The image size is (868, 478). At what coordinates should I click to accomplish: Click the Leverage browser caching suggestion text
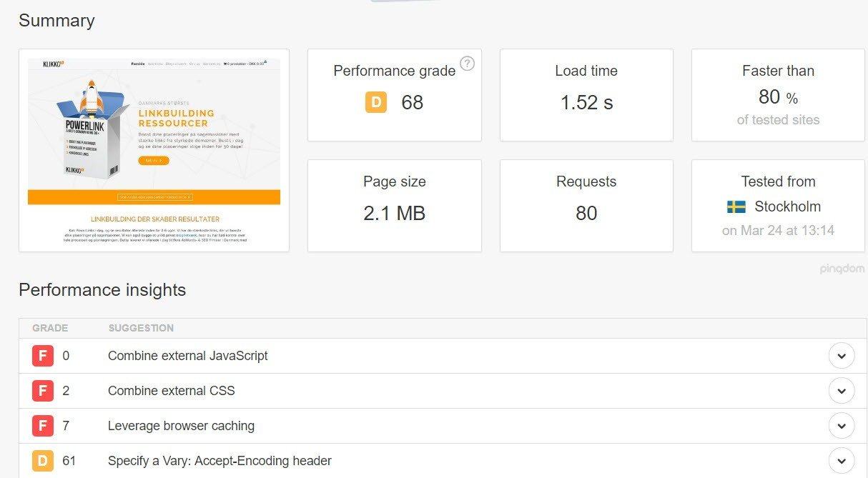tap(181, 426)
